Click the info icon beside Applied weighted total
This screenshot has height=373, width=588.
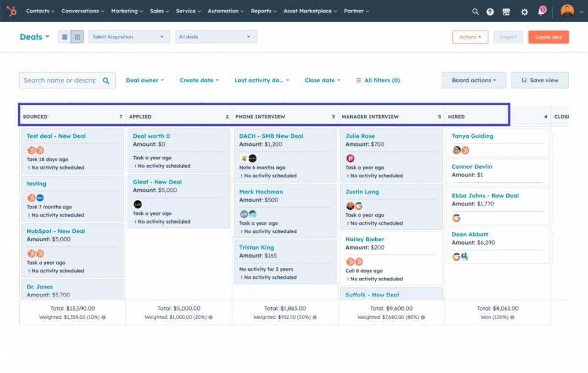211,317
